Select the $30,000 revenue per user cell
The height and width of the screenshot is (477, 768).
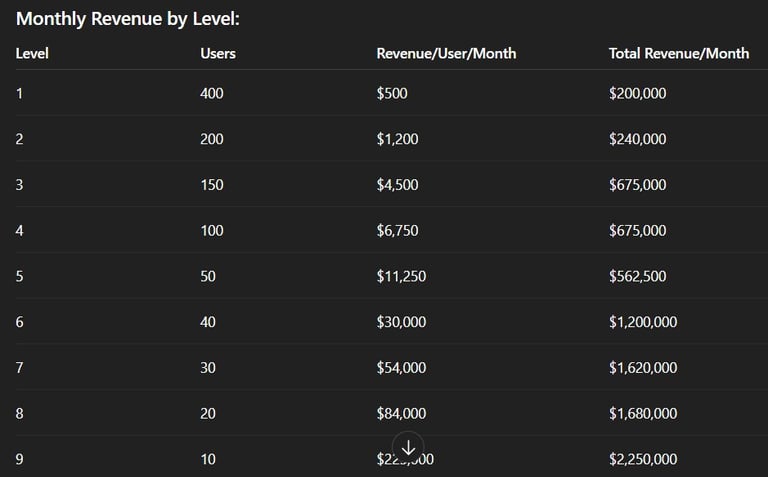tap(401, 322)
